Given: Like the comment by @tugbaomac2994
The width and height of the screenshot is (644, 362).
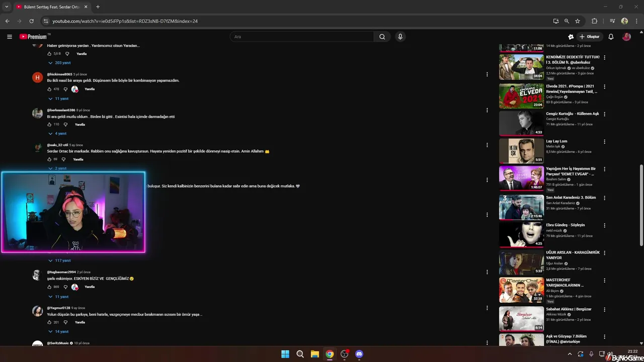Looking at the screenshot, I should [x=49, y=287].
